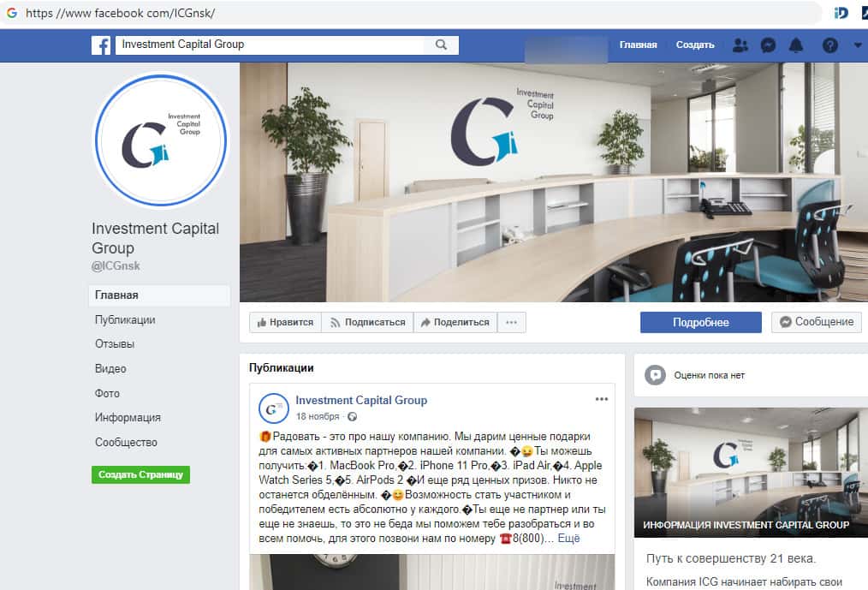Go to Главная in the top navigation
The width and height of the screenshot is (868, 590).
click(639, 45)
